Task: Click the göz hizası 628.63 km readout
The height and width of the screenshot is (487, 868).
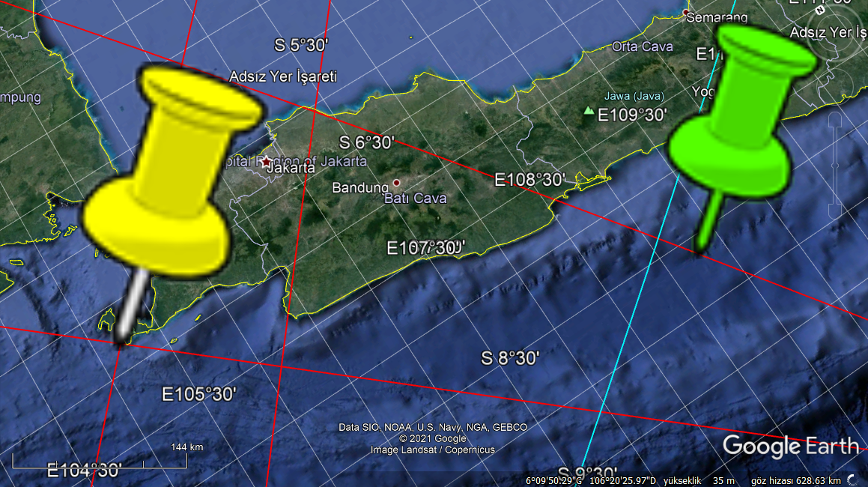Action: tap(795, 481)
